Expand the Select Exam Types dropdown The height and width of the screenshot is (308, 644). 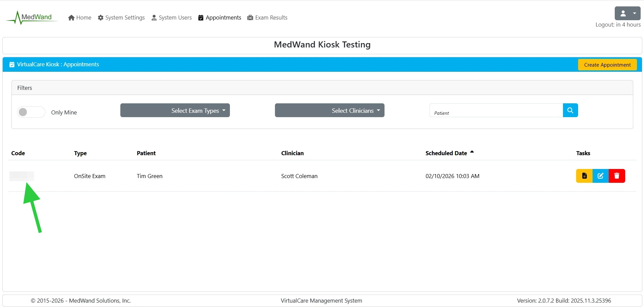(175, 110)
